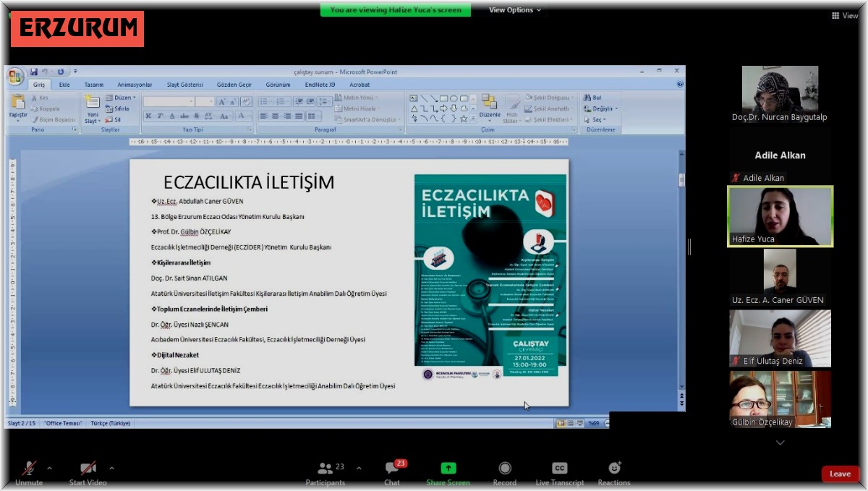Viewport: 868px width, 491px height.
Task: Expand audio options arrow beside Unmute
Action: click(x=49, y=468)
